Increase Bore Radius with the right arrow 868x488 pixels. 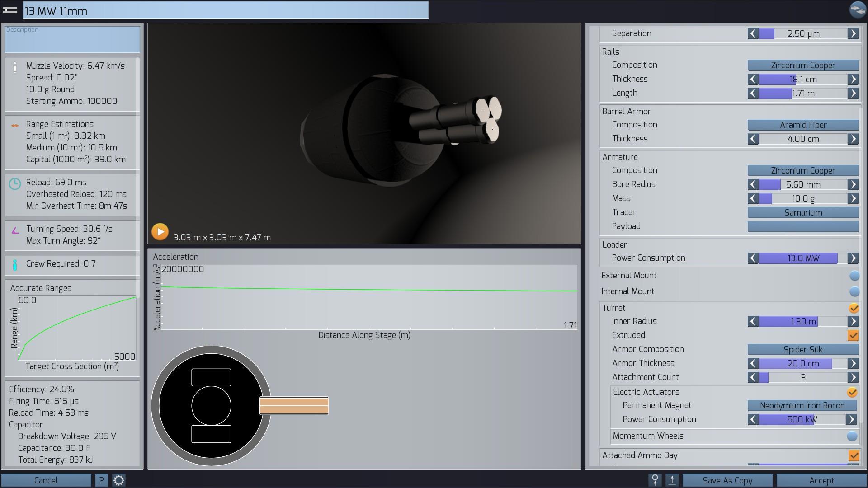853,184
